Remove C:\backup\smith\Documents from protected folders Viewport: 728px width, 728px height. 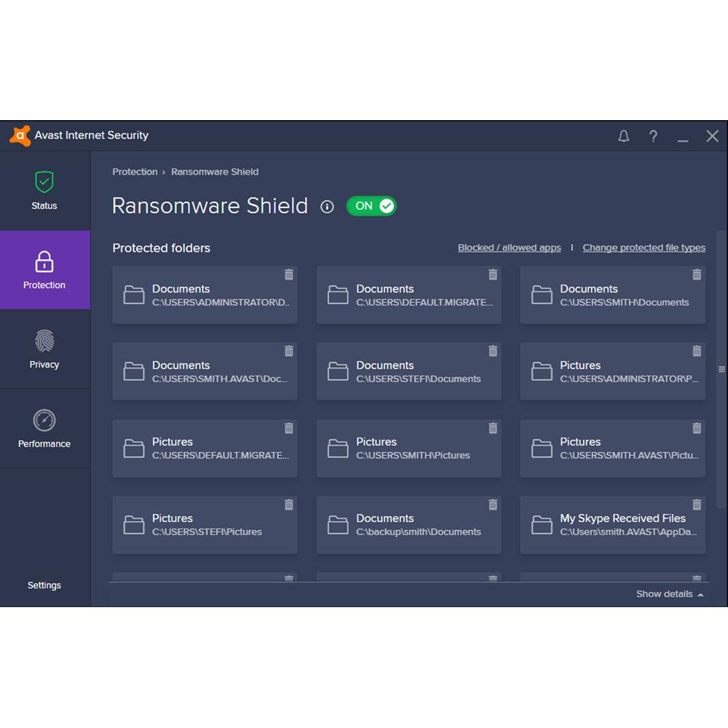pyautogui.click(x=492, y=505)
